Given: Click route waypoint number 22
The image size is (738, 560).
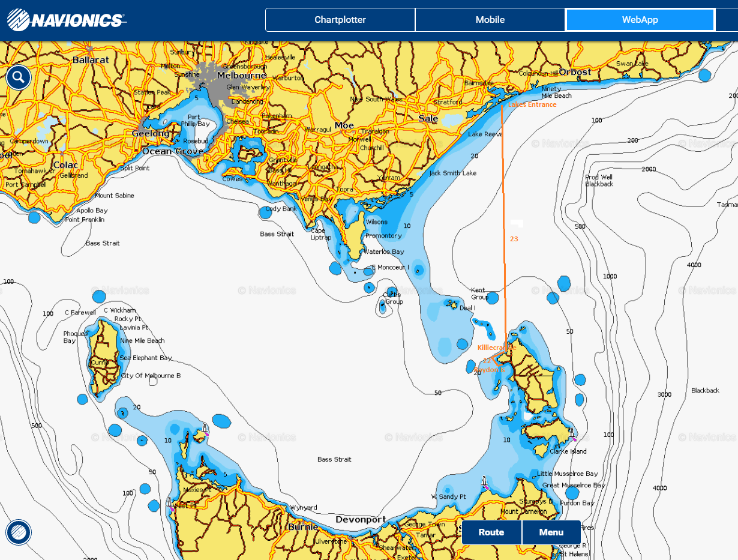Looking at the screenshot, I should coord(487,361).
